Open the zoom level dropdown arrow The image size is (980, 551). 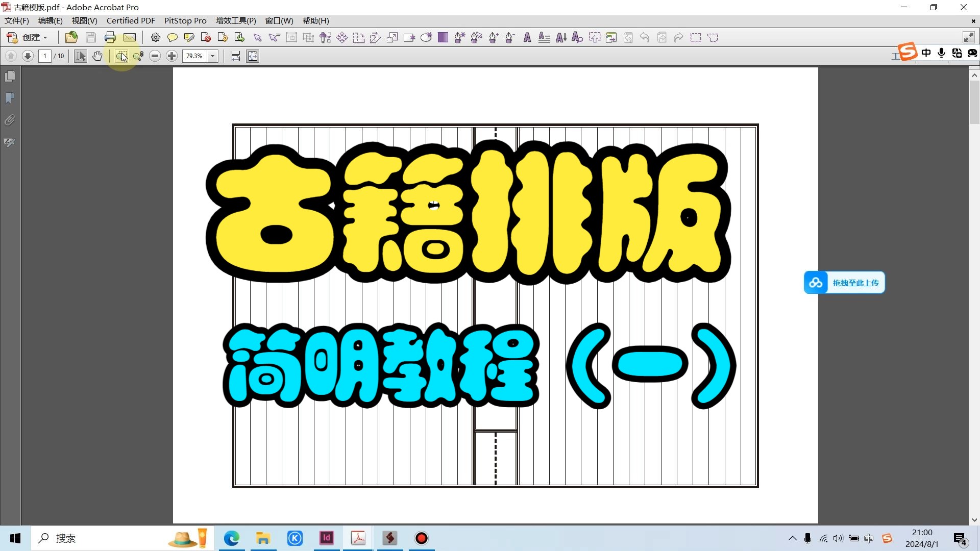(x=213, y=56)
